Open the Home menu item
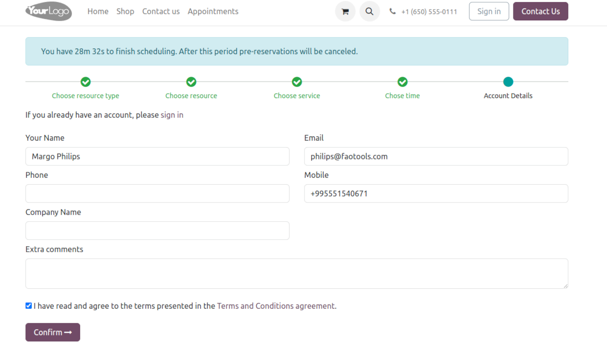 point(98,11)
